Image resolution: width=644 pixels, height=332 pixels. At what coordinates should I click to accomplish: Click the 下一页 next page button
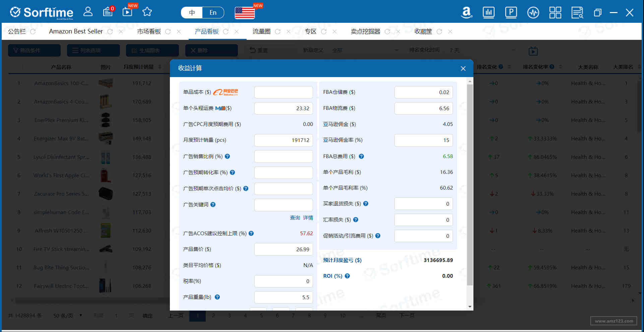point(407,316)
